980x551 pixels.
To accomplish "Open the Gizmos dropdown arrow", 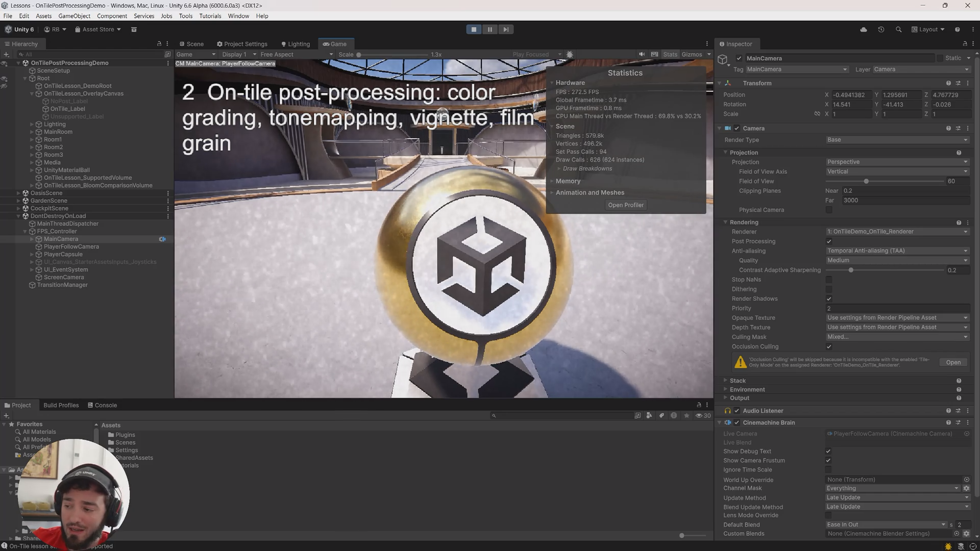I will [708, 55].
